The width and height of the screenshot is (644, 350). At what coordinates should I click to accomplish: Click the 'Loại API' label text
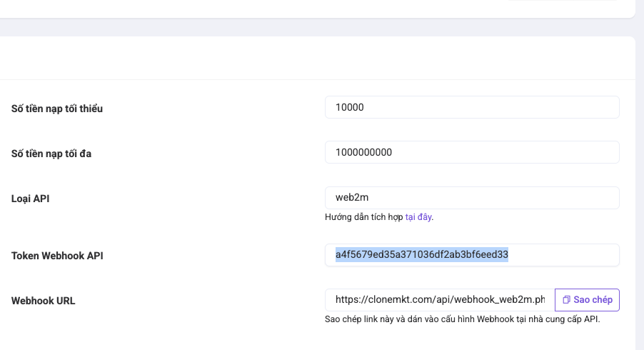point(31,199)
